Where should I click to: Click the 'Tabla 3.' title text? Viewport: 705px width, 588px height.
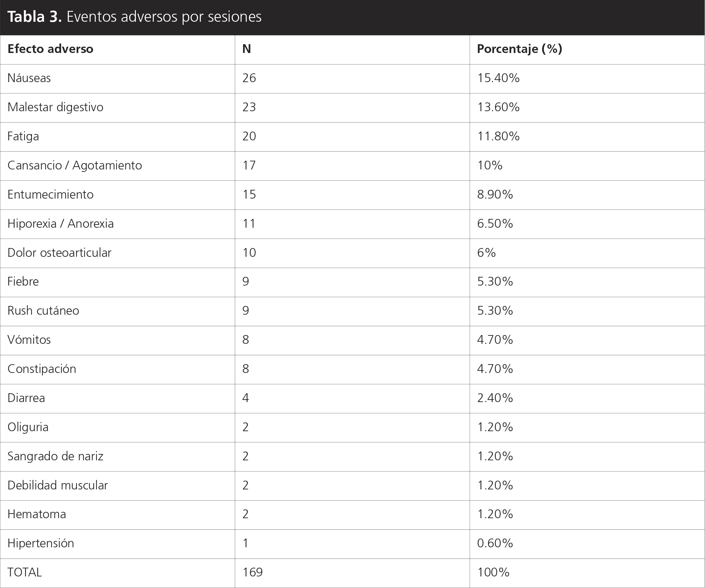34,17
